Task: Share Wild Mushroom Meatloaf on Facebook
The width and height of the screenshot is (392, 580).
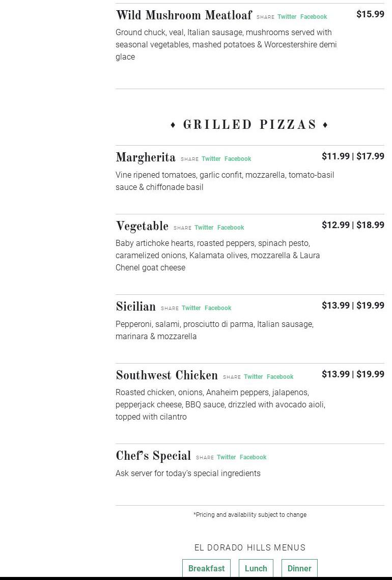Action: (x=313, y=17)
